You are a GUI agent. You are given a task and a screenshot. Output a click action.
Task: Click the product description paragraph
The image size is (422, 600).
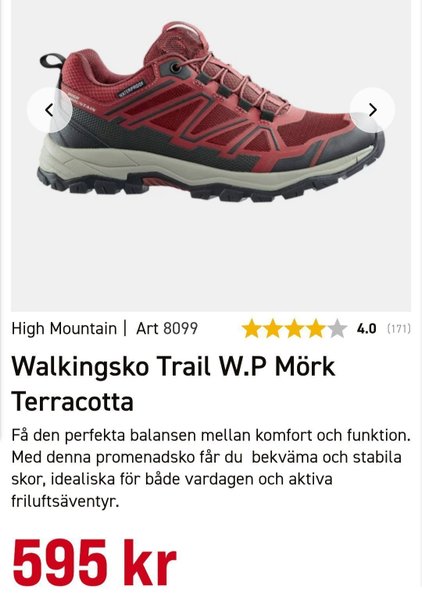(x=211, y=468)
